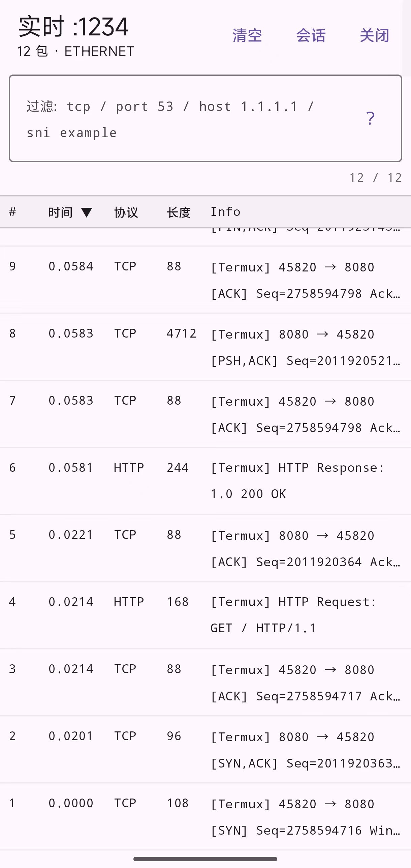Sort by the 协议 protocol column header
This screenshot has width=411, height=868.
tap(126, 212)
